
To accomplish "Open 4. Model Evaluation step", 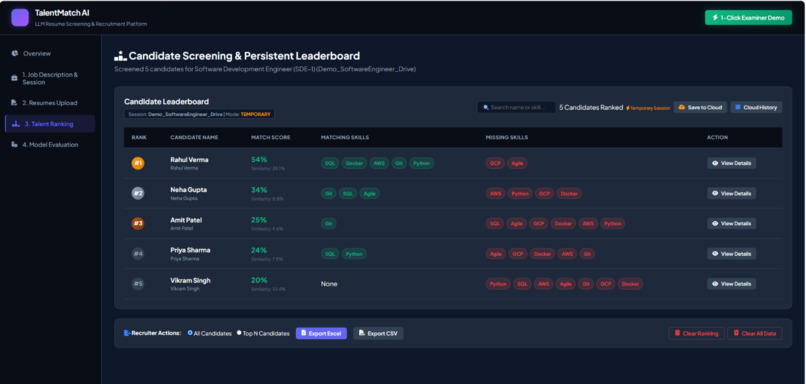I will [50, 145].
